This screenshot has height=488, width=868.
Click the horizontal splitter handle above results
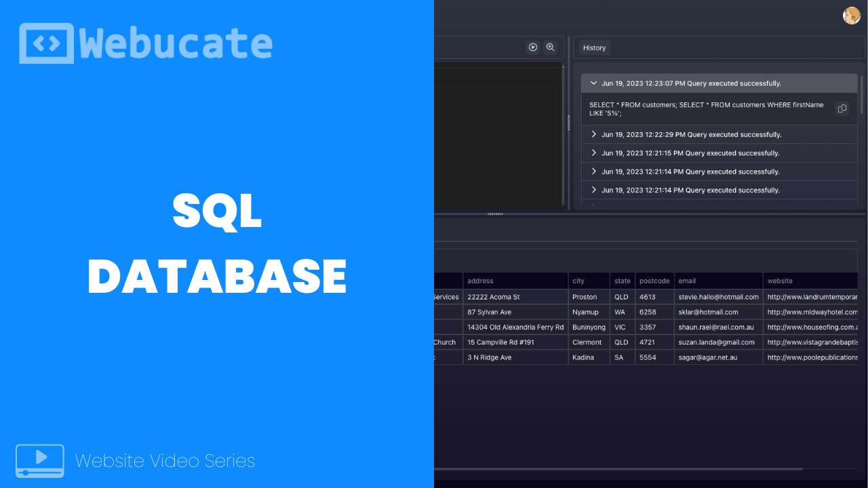point(495,214)
